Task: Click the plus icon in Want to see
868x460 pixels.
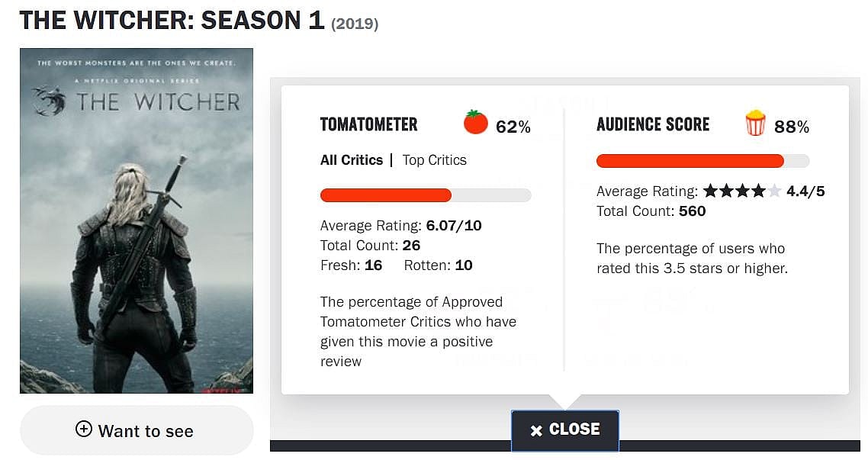Action: [84, 429]
